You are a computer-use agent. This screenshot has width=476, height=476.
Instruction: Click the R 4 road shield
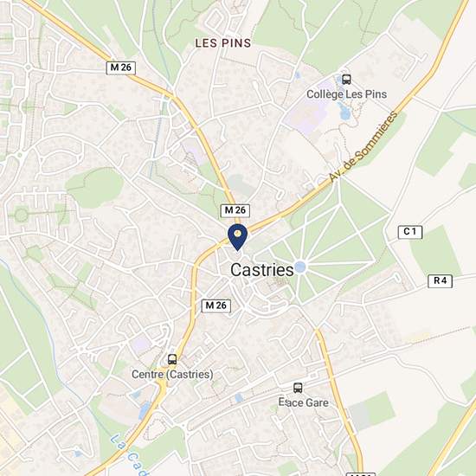click(440, 281)
